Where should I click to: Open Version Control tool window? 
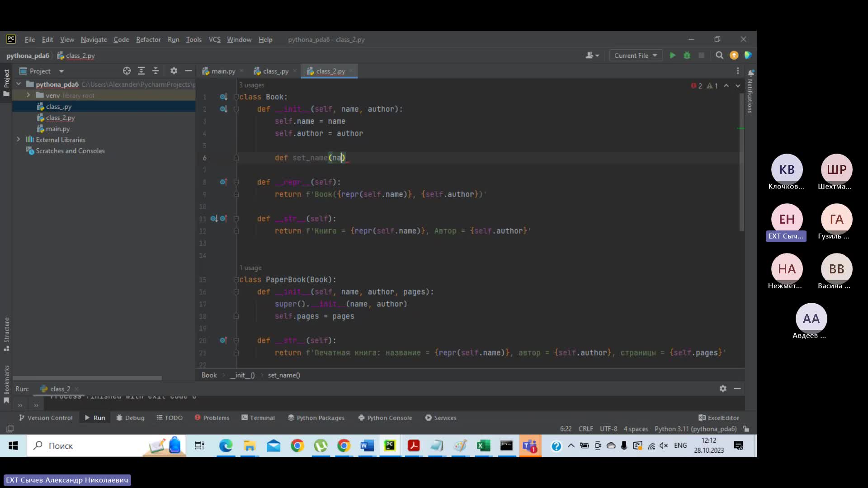(46, 418)
